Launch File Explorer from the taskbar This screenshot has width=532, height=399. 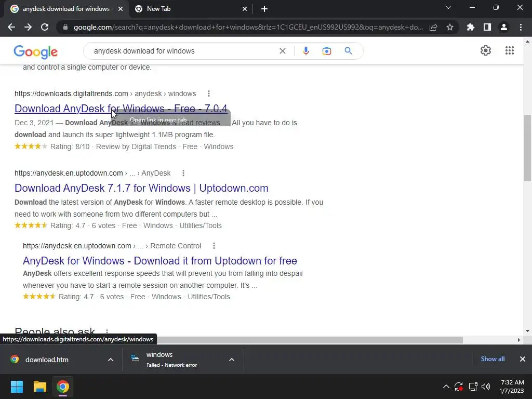point(39,387)
